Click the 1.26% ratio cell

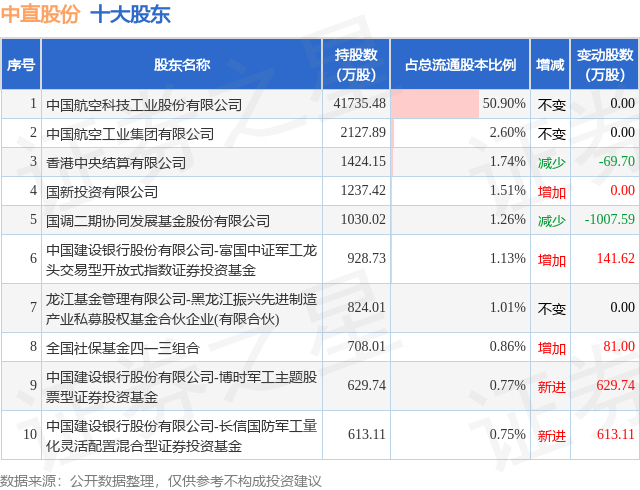tap(460, 220)
